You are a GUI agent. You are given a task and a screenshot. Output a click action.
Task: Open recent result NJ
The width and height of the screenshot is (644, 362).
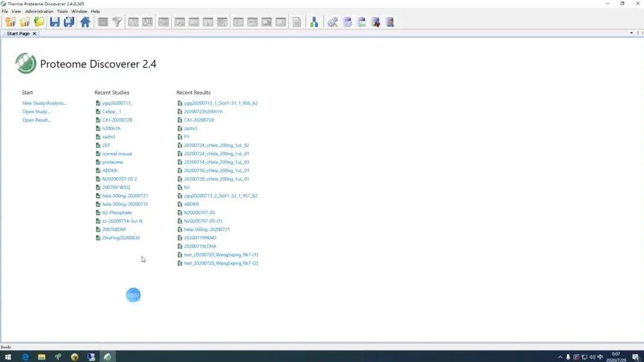187,187
